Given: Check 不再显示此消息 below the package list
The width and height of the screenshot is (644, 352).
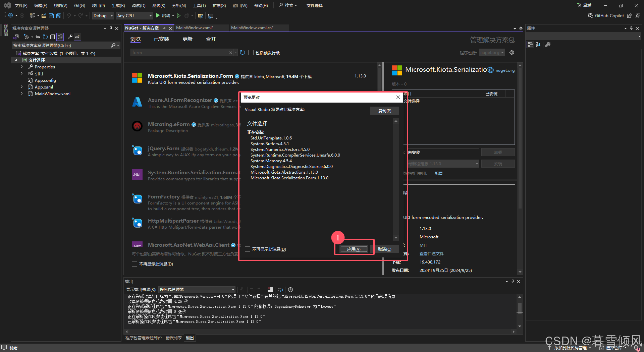Looking at the screenshot, I should click(135, 264).
